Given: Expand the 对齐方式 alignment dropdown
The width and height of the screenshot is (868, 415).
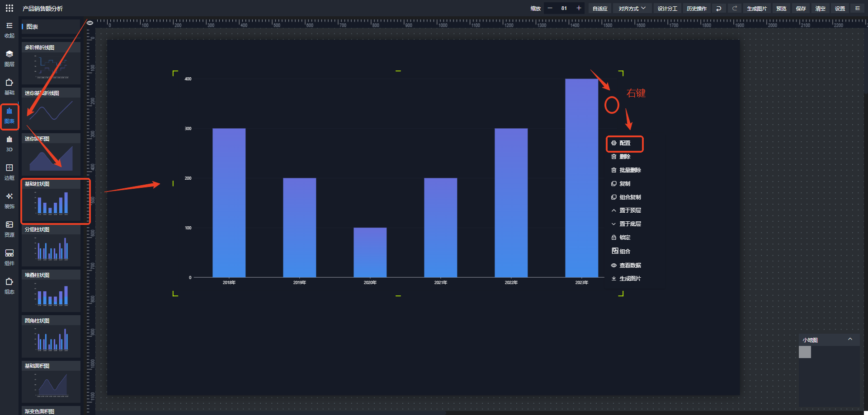Looking at the screenshot, I should pos(632,9).
